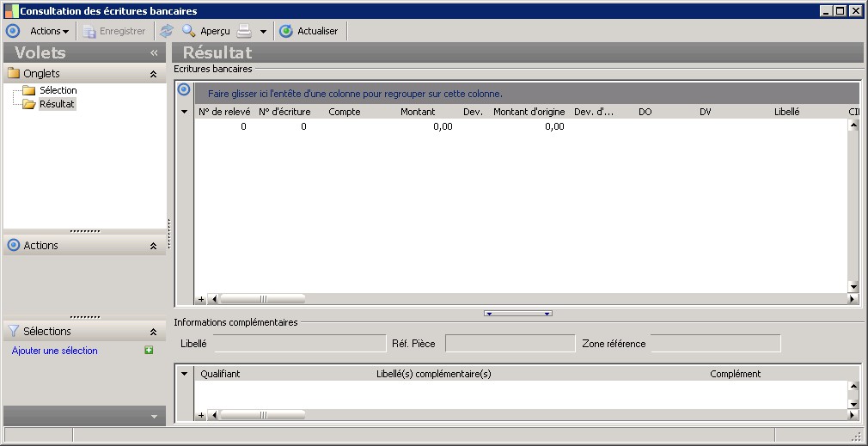Image resolution: width=868 pixels, height=446 pixels.
Task: Click the Ajouter une sélection link
Action: pyautogui.click(x=55, y=351)
